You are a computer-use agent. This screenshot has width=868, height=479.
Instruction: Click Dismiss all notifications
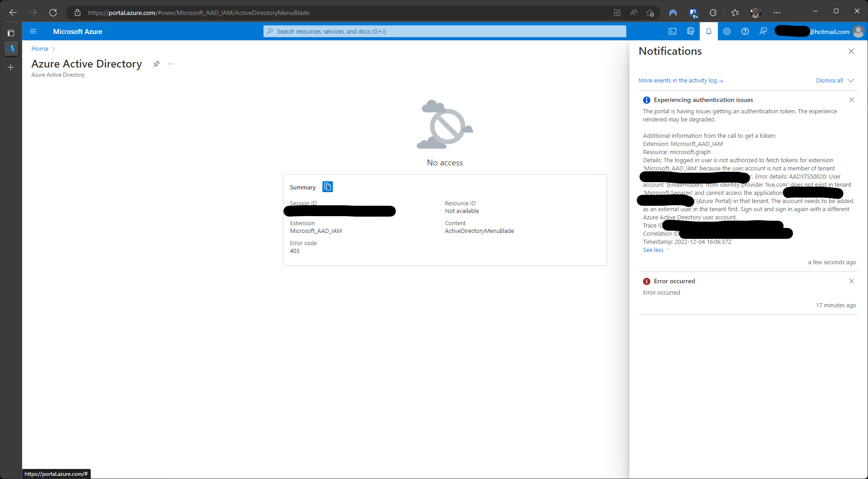829,81
